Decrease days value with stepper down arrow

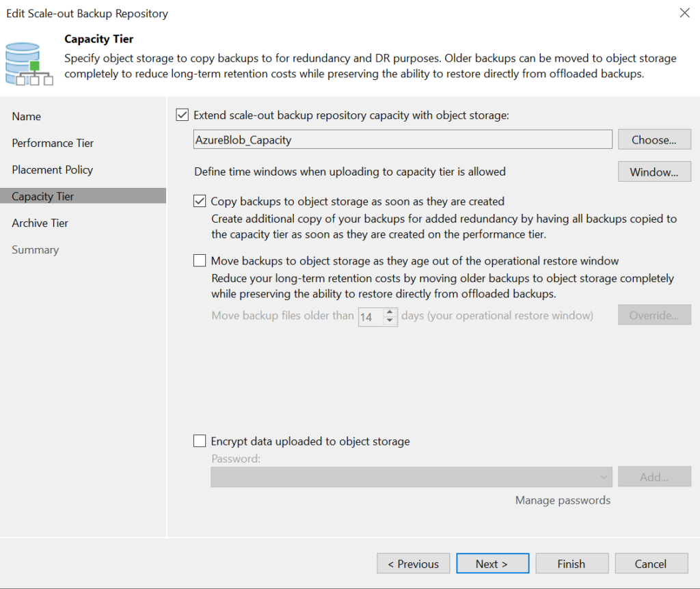pyautogui.click(x=390, y=320)
